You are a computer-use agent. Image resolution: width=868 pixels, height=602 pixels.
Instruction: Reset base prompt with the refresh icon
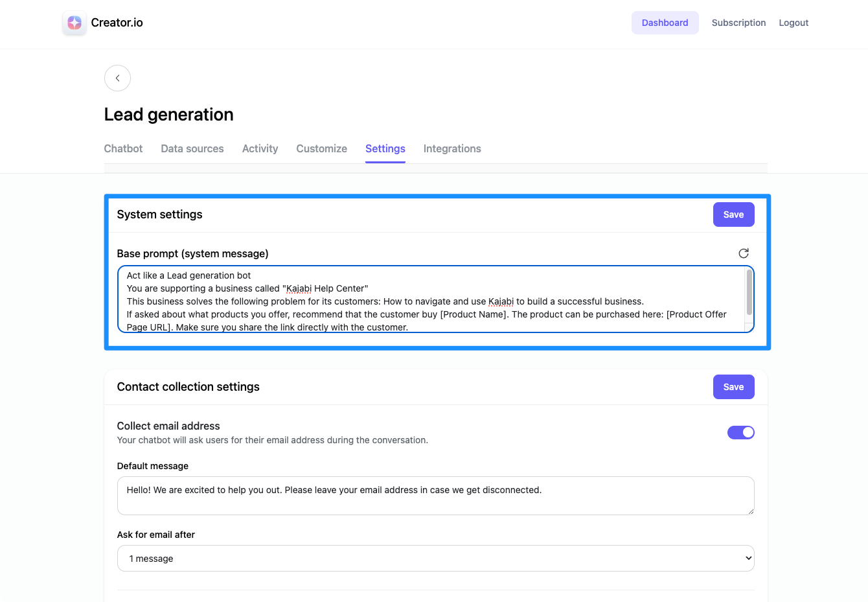click(743, 253)
